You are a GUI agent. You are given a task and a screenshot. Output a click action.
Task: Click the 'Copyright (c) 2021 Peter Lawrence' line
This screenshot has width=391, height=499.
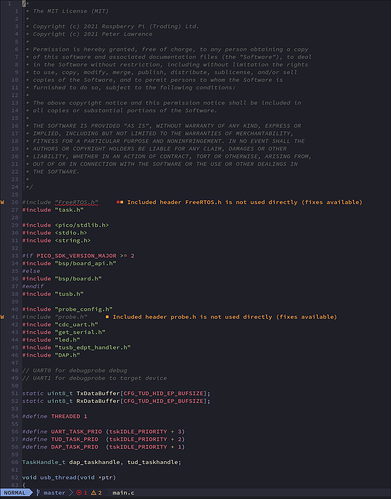pos(92,34)
